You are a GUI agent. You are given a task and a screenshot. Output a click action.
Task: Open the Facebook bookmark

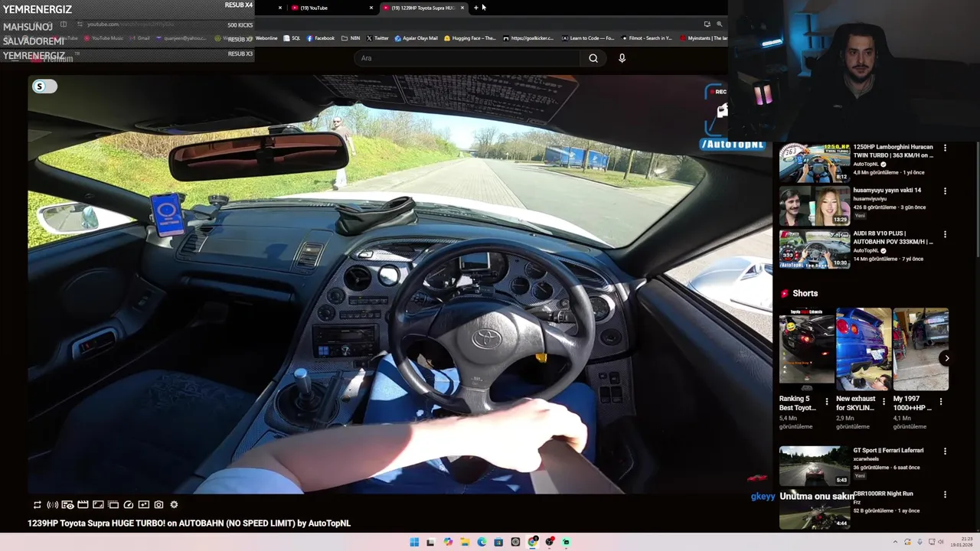pyautogui.click(x=320, y=38)
